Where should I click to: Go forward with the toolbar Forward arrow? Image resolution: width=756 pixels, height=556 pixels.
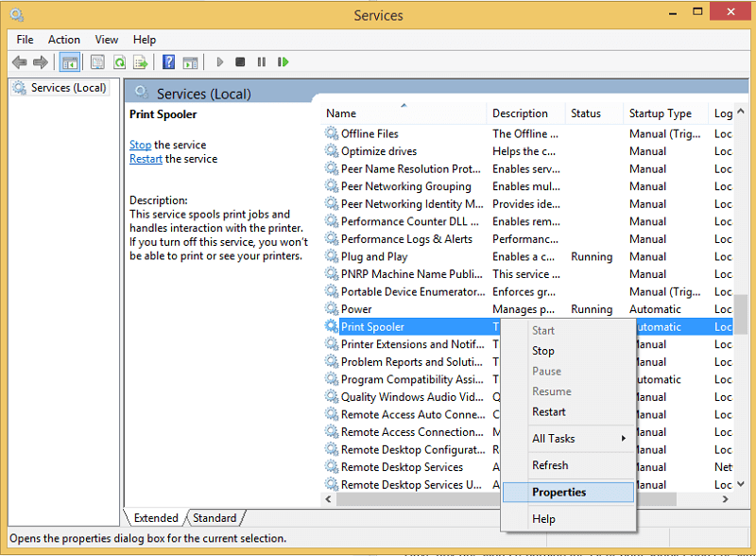click(x=41, y=61)
